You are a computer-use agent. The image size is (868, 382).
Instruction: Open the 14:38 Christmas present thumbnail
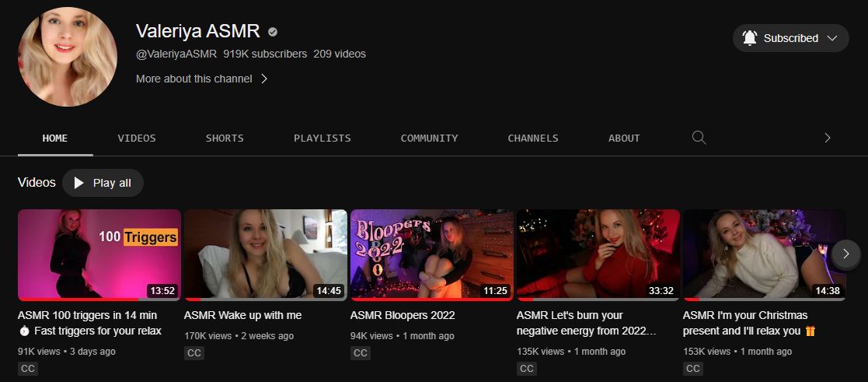[765, 255]
